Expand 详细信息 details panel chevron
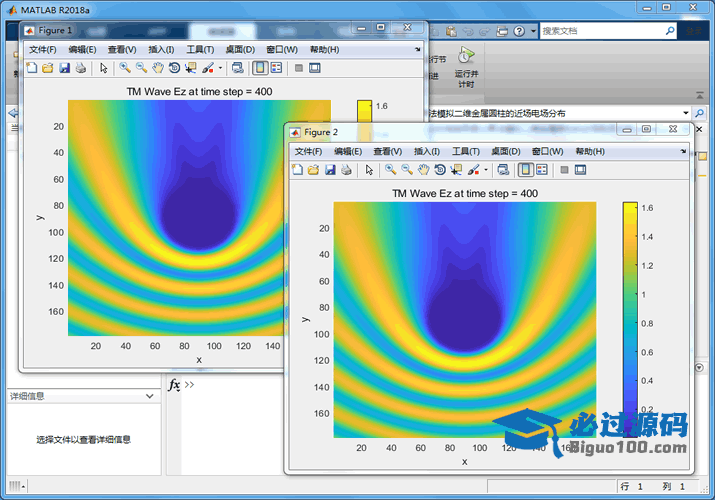Viewport: 715px width, 500px height. (x=150, y=396)
